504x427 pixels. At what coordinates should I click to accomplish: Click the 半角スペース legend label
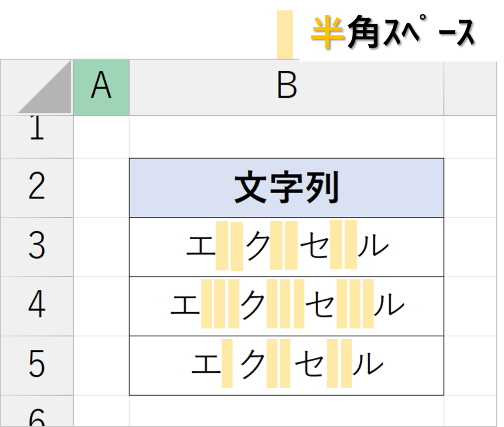coord(393,32)
